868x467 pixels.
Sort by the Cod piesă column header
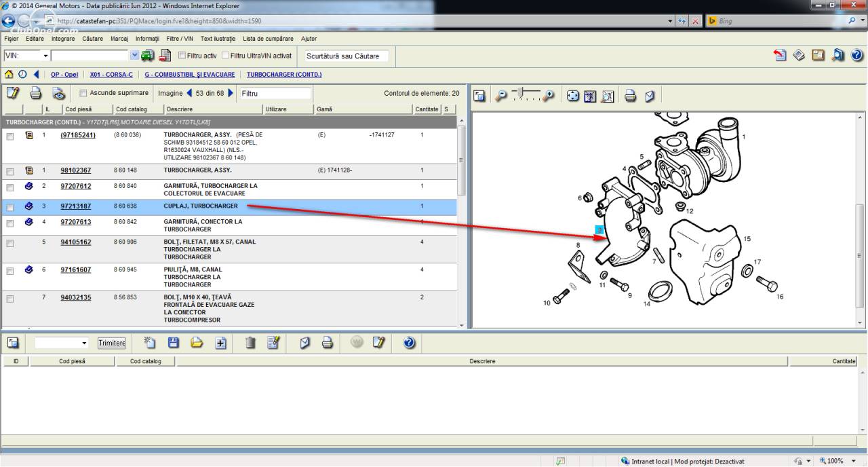pyautogui.click(x=86, y=109)
